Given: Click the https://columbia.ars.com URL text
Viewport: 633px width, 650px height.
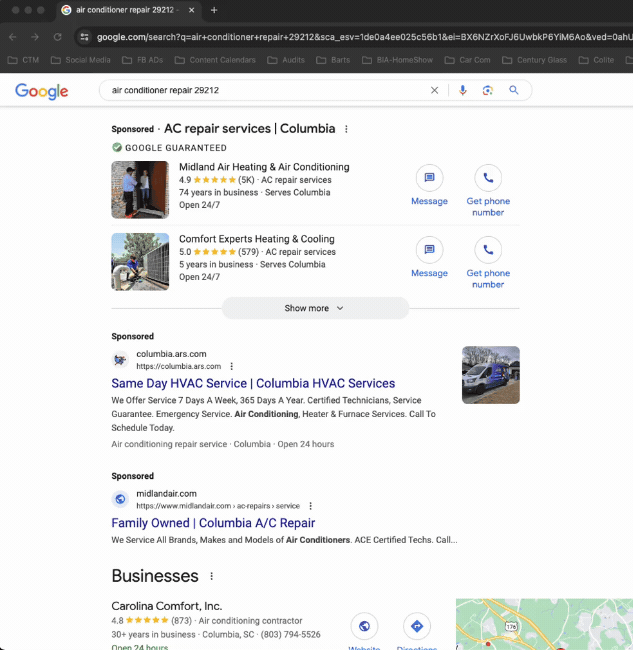Looking at the screenshot, I should 179,366.
